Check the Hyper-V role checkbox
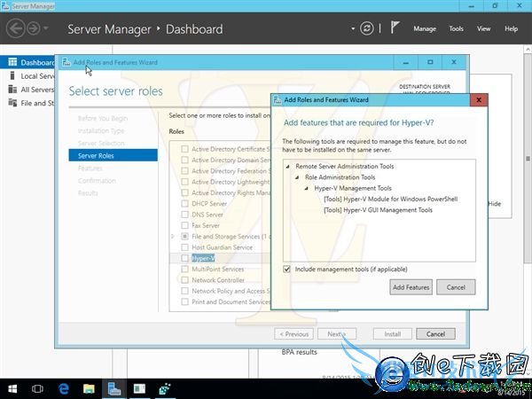The width and height of the screenshot is (532, 399). click(x=185, y=258)
